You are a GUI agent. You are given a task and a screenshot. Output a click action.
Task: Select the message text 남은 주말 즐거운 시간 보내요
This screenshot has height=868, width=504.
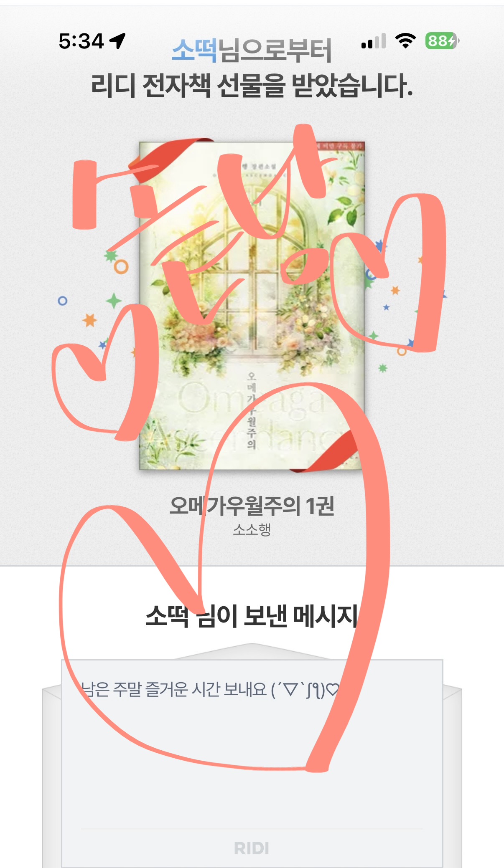[x=173, y=689]
